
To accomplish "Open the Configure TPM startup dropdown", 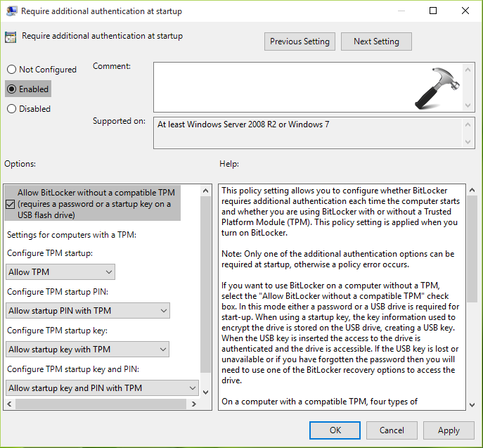I will click(60, 272).
